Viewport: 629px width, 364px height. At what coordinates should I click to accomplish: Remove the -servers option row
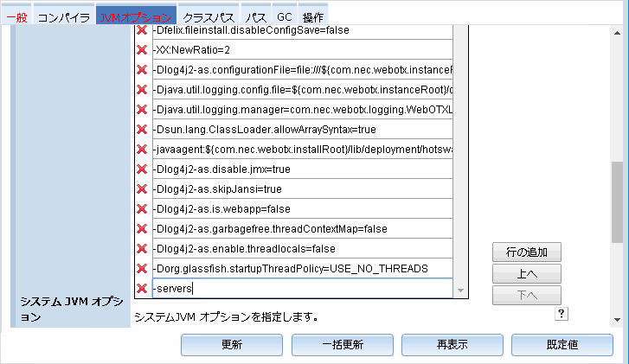142,289
